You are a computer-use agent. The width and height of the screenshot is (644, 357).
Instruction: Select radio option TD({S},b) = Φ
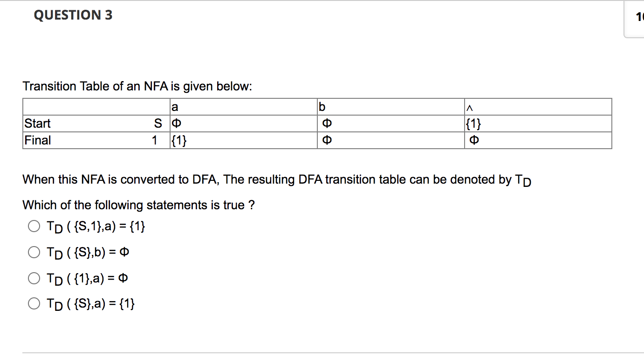click(34, 252)
